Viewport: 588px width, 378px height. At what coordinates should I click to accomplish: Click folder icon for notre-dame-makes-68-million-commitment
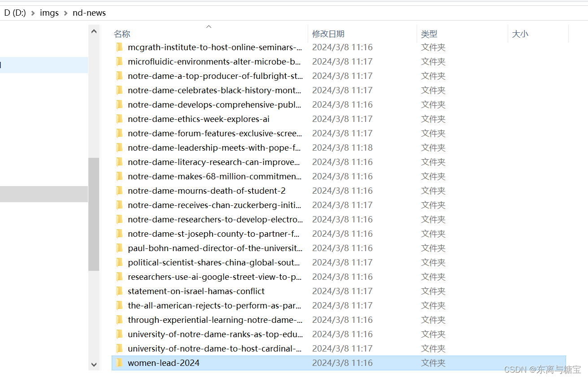click(x=119, y=176)
